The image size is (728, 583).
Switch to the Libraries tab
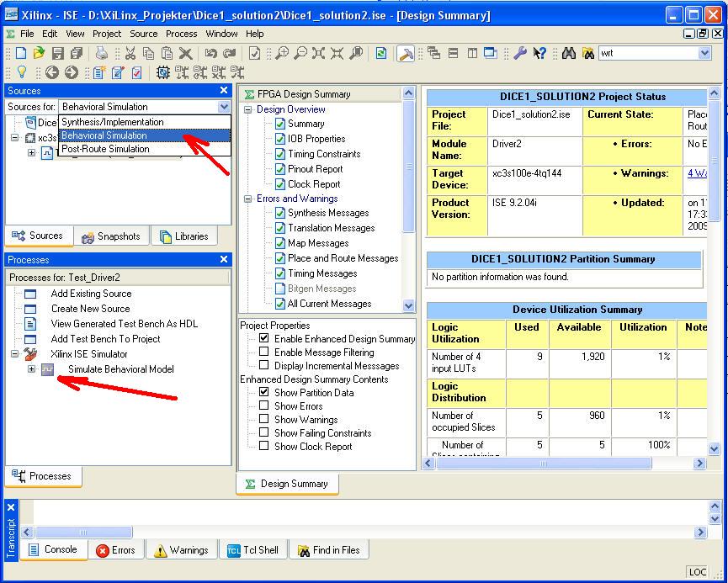click(185, 236)
